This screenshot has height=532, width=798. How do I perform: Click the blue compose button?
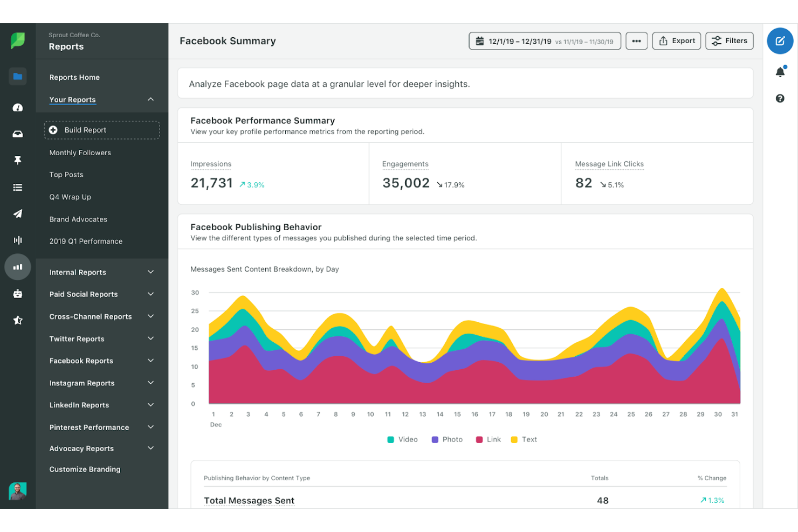point(780,40)
